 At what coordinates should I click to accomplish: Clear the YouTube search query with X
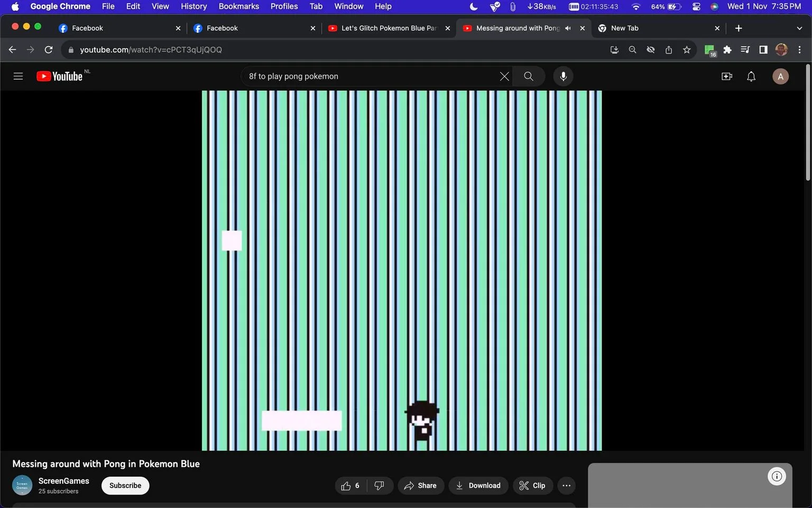click(x=504, y=76)
